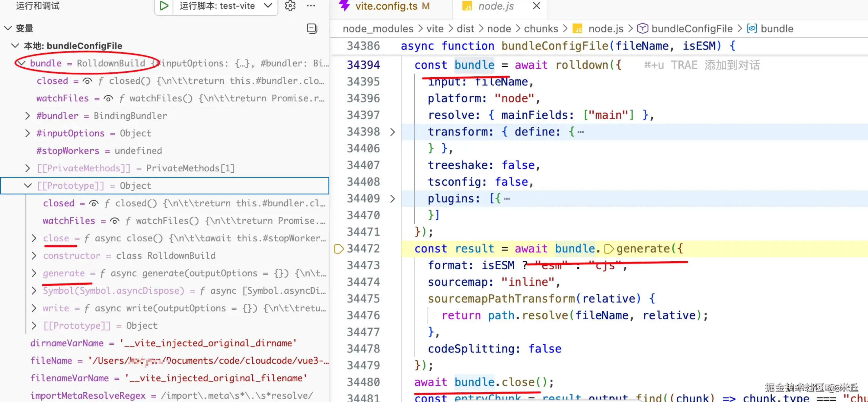The image size is (868, 402).
Task: Click bundleConfigFile symbol in the breadcrumb
Action: tap(691, 29)
